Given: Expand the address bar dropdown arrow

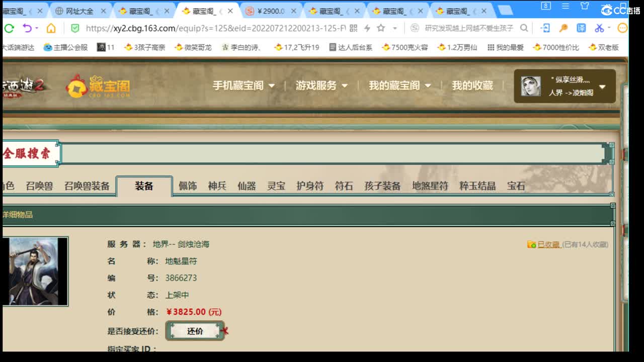Looking at the screenshot, I should tap(395, 28).
